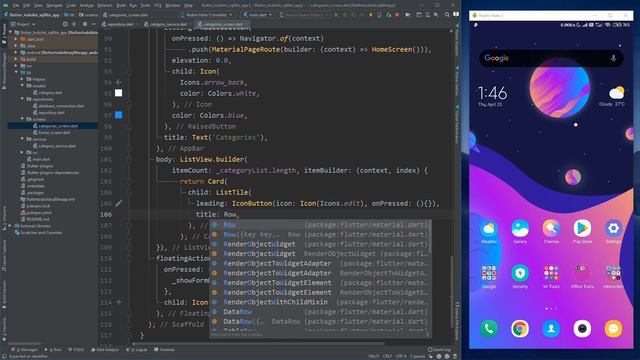The width and height of the screenshot is (640, 360).
Task: Open Messages app in the phone dock
Action: click(613, 329)
